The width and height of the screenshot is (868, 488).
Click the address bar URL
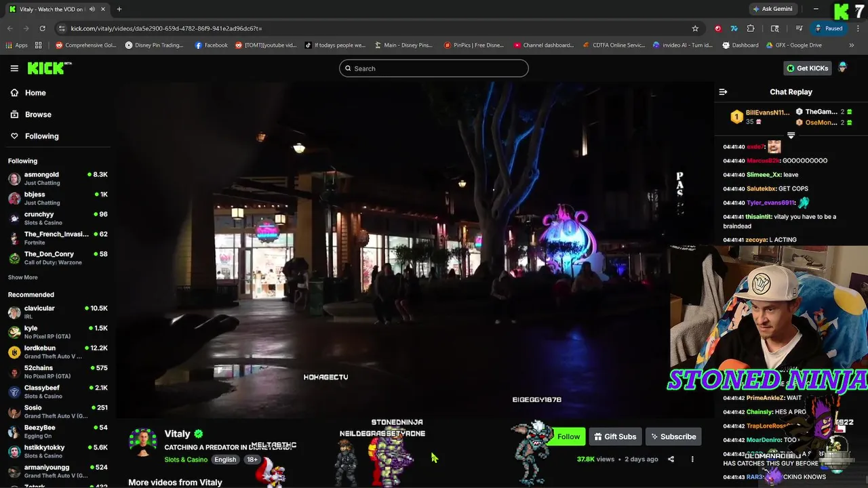tap(166, 28)
